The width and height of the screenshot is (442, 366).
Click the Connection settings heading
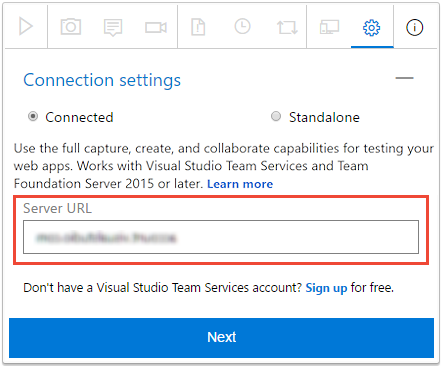click(x=102, y=80)
